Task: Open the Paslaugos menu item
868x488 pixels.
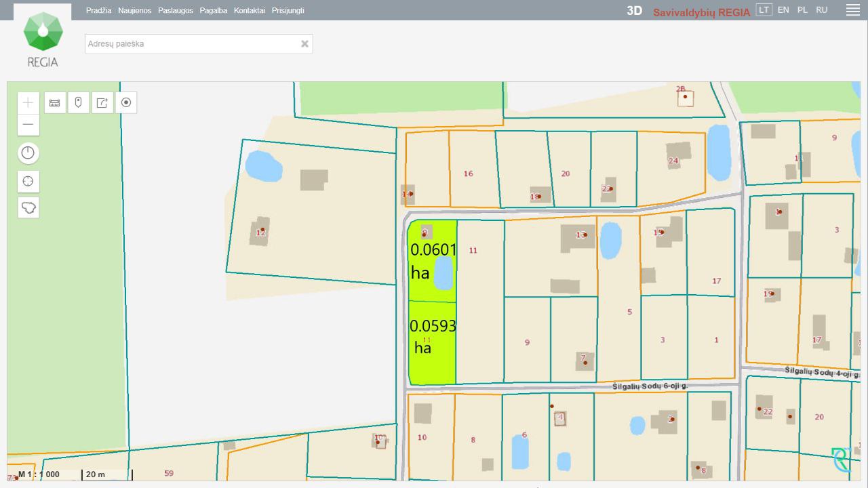Action: tap(175, 11)
